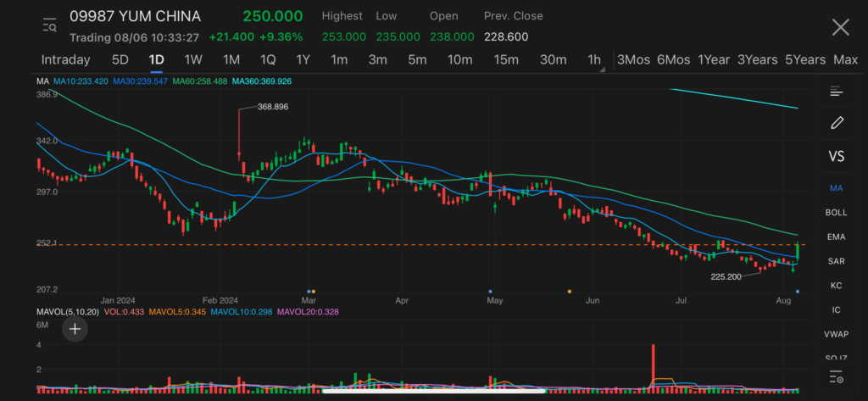This screenshot has height=401, width=868.
Task: Click the event marker dots under March
Action: [x=310, y=291]
